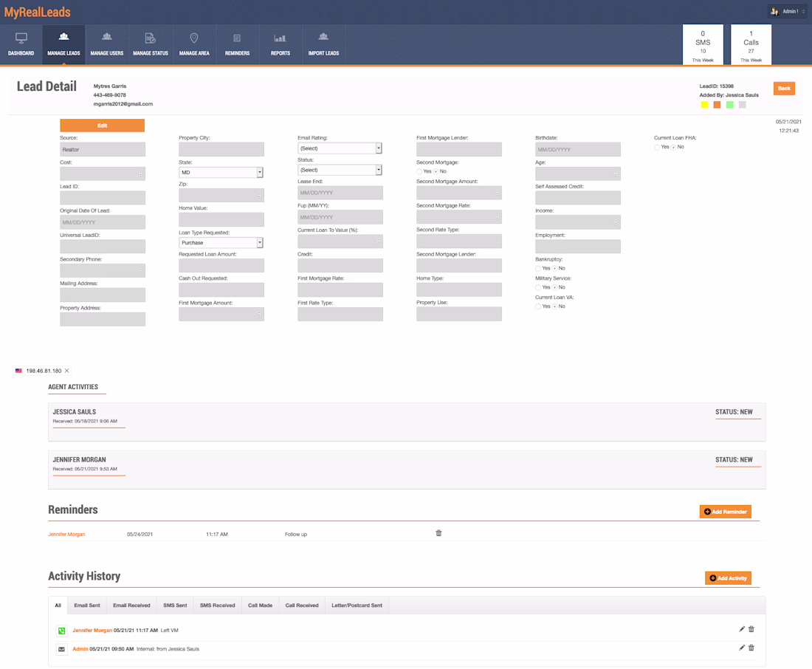Open the Dashboard monitor icon
The height and width of the screenshot is (669, 812).
[21, 38]
